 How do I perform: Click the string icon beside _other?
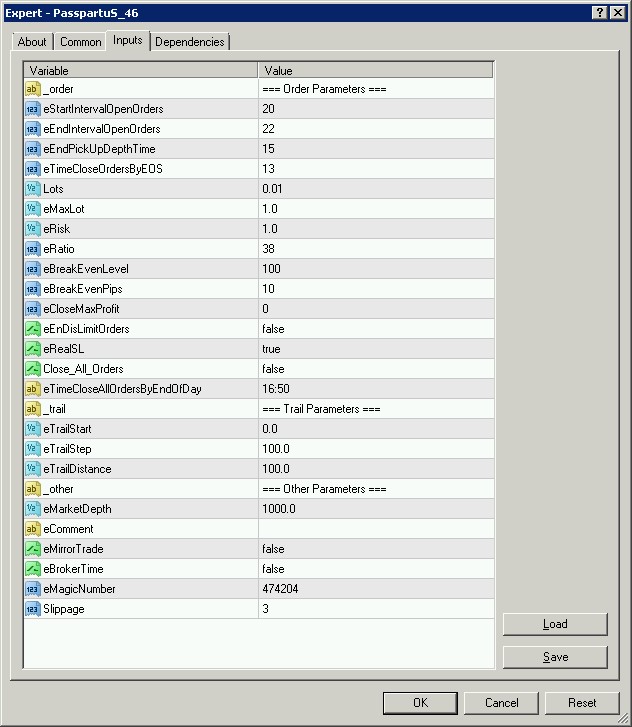coord(32,489)
